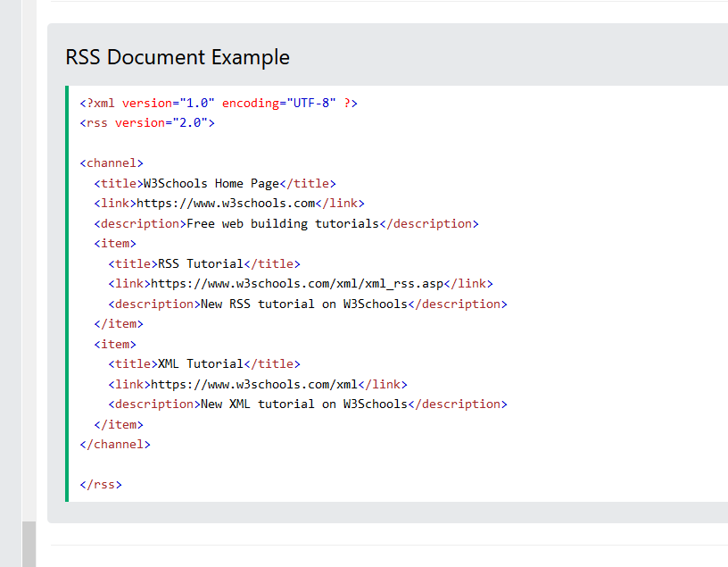Click the title line "W3Schools Home Page"
Viewport: 728px width, 567px height.
(215, 184)
